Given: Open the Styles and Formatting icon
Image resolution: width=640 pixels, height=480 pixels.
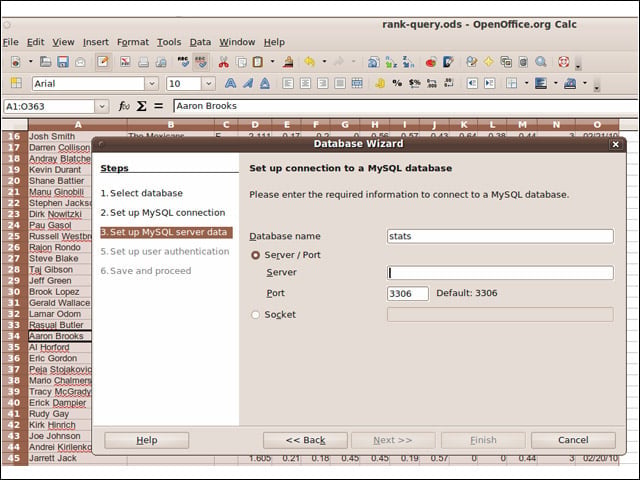Looking at the screenshot, I should [16, 83].
